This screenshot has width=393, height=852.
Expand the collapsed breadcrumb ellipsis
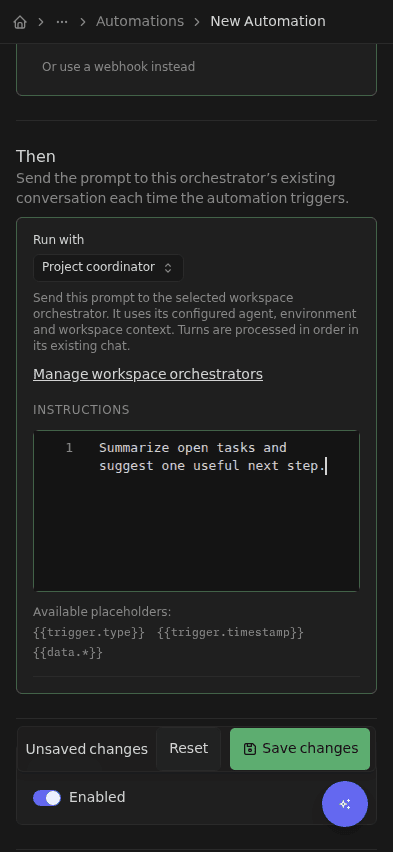coord(62,22)
